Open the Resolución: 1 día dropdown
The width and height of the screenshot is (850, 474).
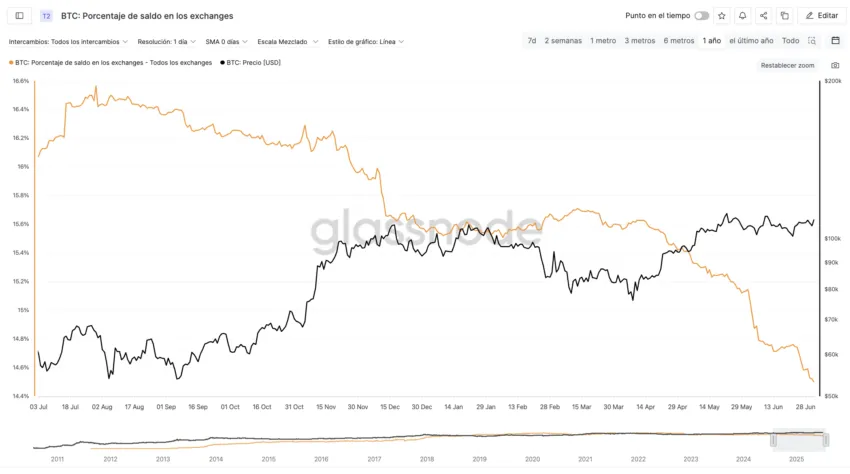tap(166, 42)
